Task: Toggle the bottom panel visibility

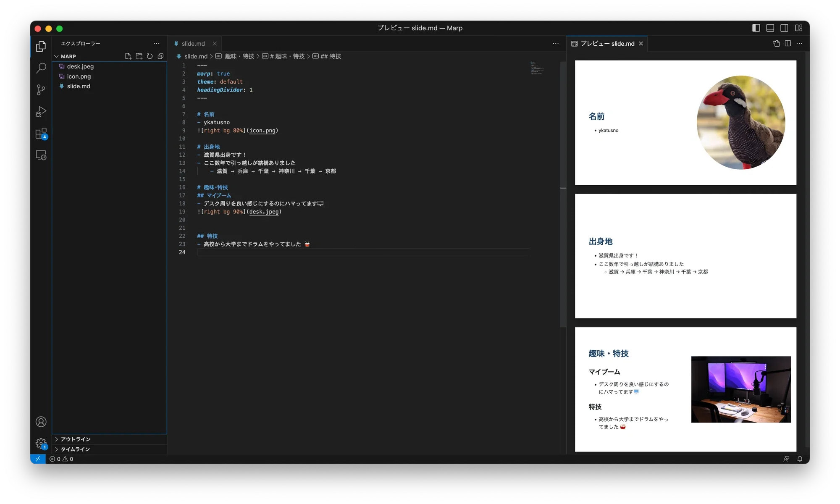Action: [x=770, y=28]
